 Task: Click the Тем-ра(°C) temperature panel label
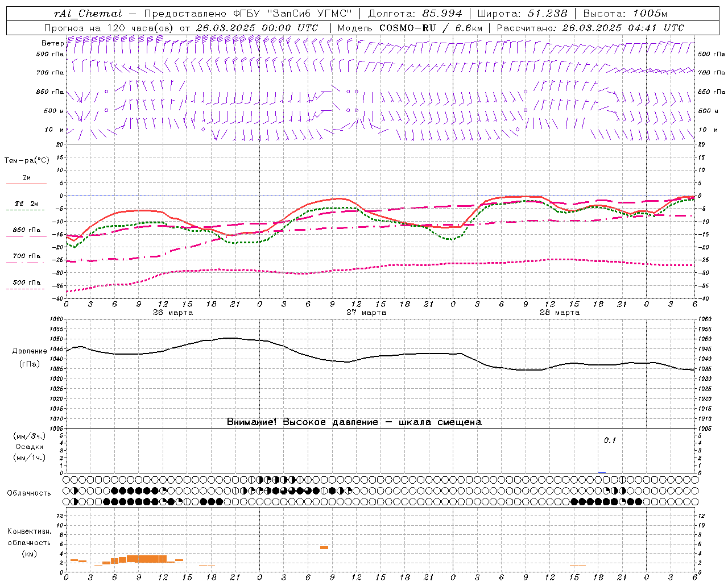click(27, 161)
